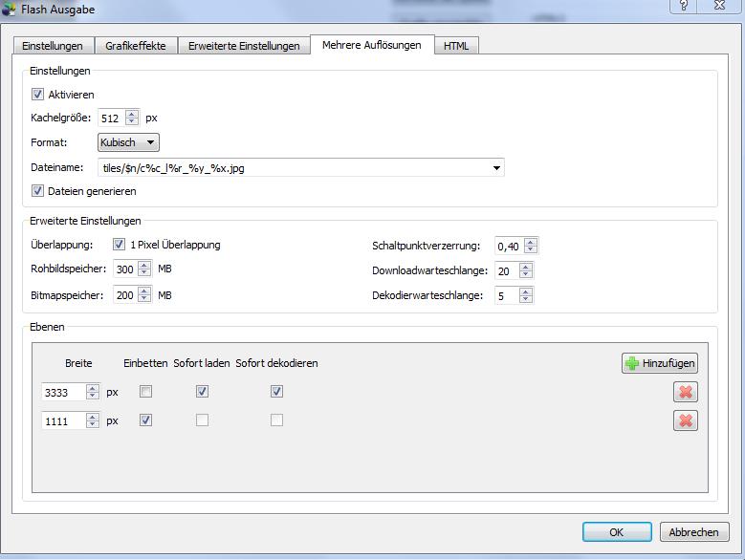Open the HTML tab
745x560 pixels.
point(456,46)
